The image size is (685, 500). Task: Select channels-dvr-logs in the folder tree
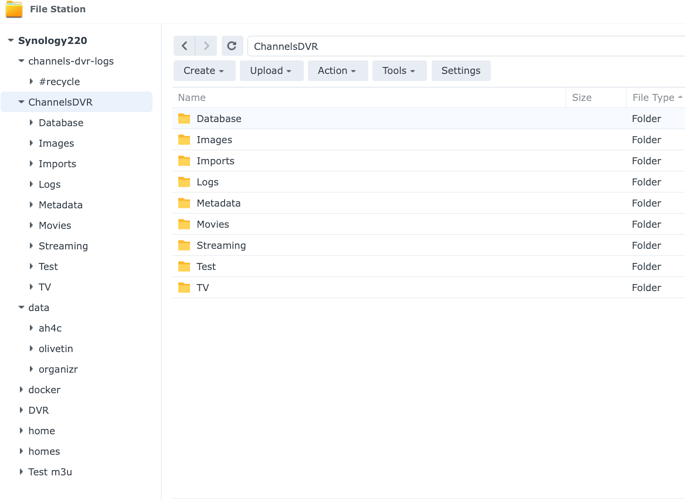(71, 61)
